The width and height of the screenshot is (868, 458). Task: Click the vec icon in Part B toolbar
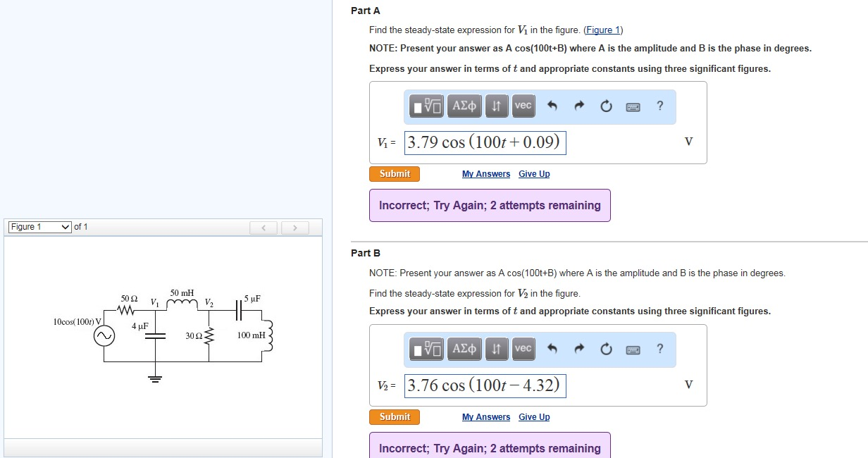[522, 349]
